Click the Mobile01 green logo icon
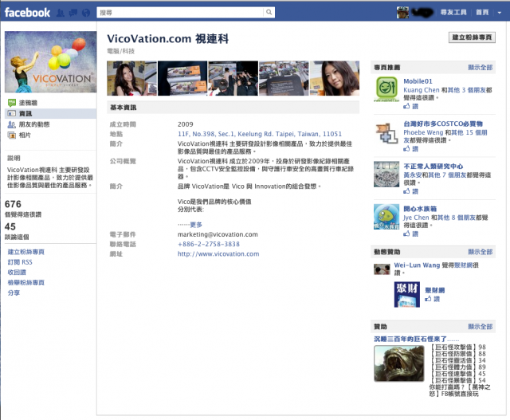 (386, 88)
